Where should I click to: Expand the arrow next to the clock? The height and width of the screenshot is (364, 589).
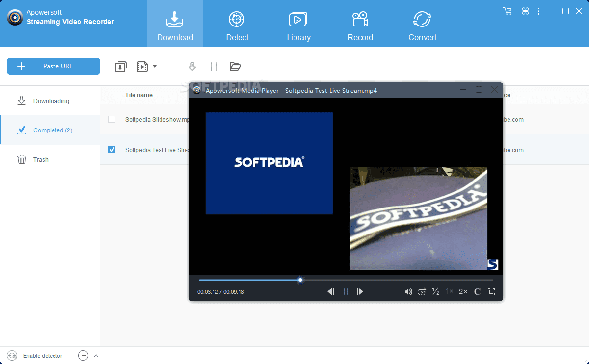tap(96, 355)
